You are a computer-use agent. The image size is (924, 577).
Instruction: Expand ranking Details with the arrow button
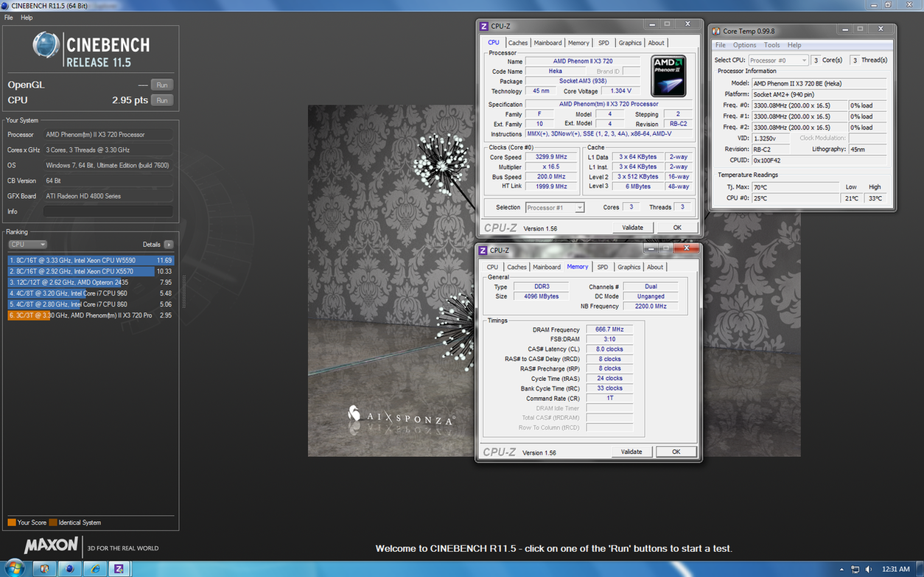click(x=169, y=244)
